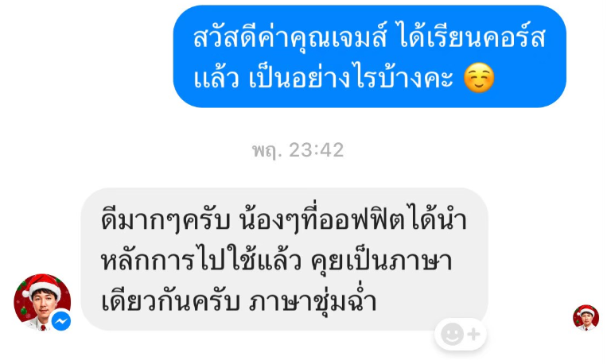Click the closing phrase ภาษาชุ่มฉ่ำ
Viewport: 607px width, 364px height.
point(313,301)
